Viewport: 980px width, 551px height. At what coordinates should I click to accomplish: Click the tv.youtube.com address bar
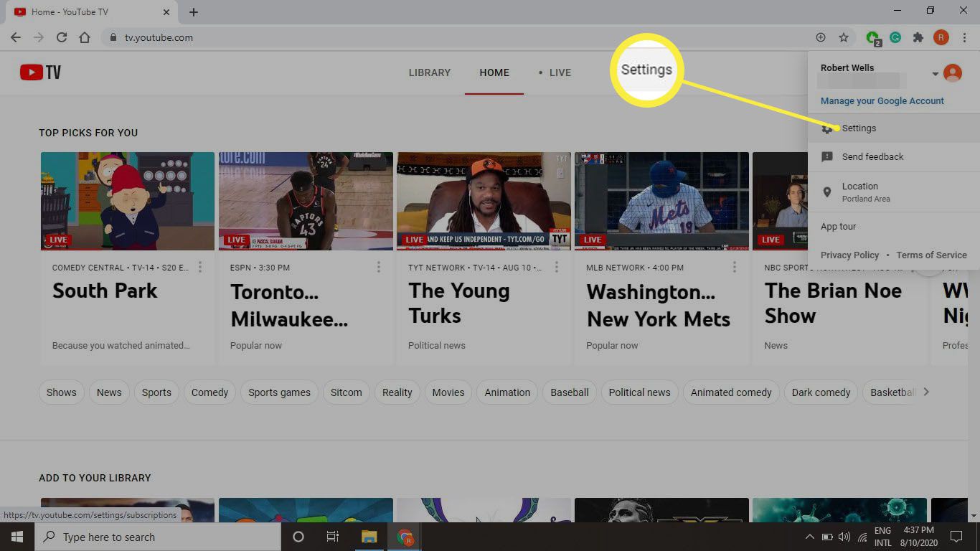click(459, 37)
